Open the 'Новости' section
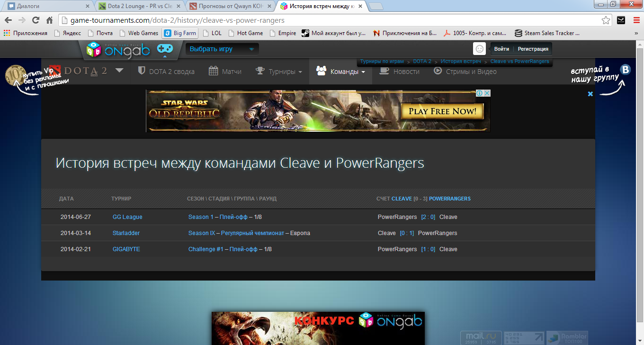 tap(400, 72)
